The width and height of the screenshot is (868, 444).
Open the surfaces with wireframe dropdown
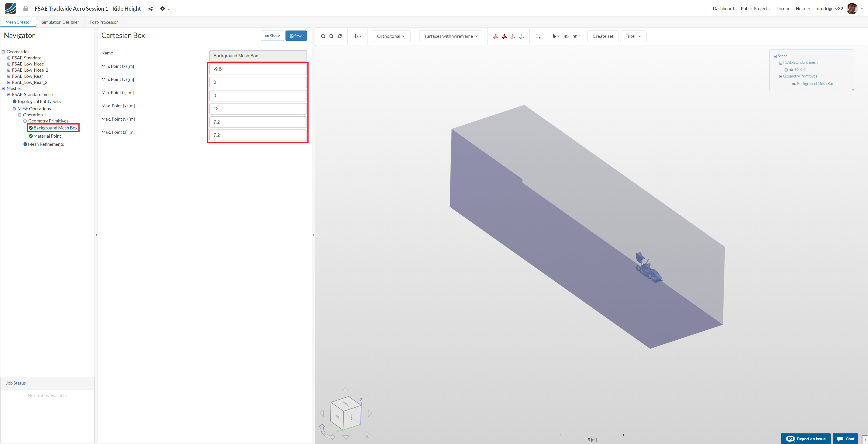451,36
